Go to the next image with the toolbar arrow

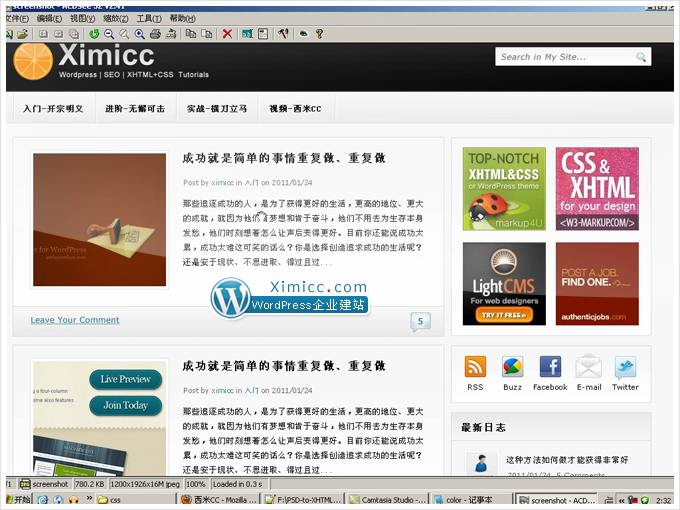coord(59,34)
